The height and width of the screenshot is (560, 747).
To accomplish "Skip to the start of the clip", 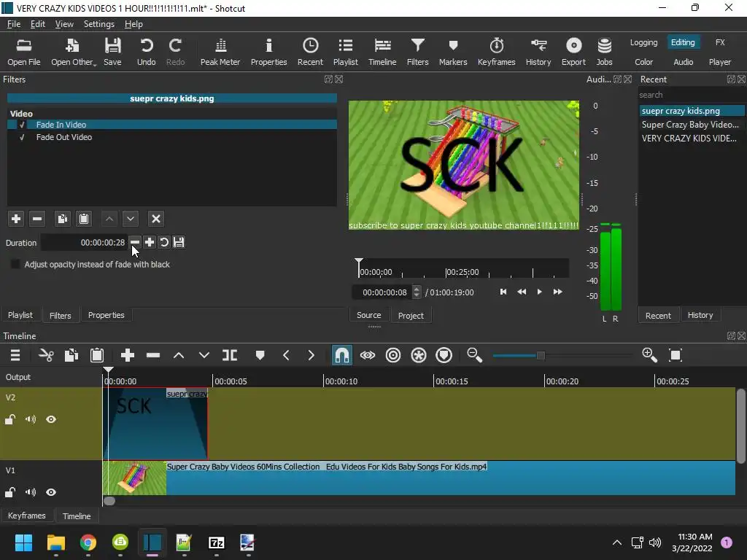I will pos(503,292).
